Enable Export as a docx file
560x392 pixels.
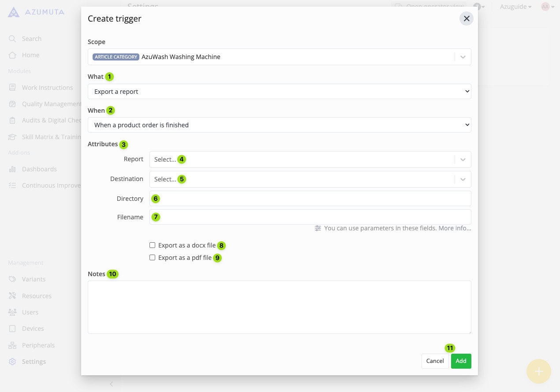(153, 245)
